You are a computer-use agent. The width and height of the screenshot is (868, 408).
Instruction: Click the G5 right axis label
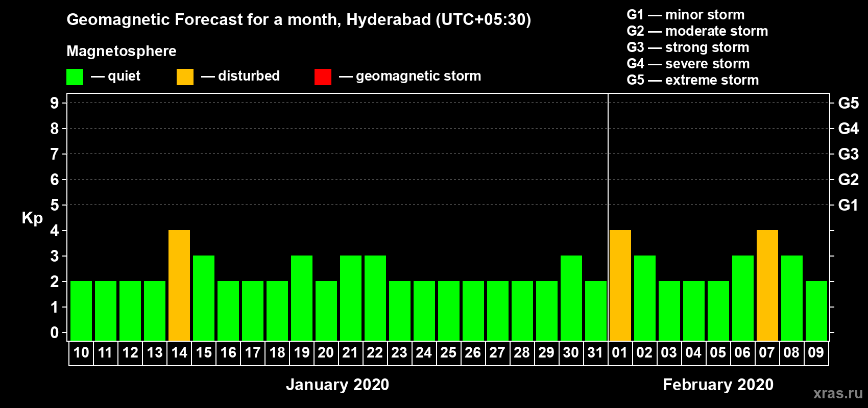pyautogui.click(x=849, y=103)
